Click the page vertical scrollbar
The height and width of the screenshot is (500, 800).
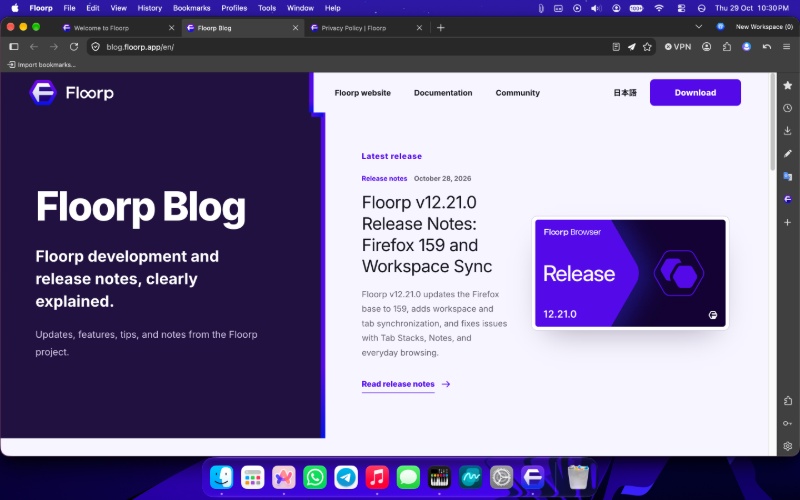click(773, 122)
